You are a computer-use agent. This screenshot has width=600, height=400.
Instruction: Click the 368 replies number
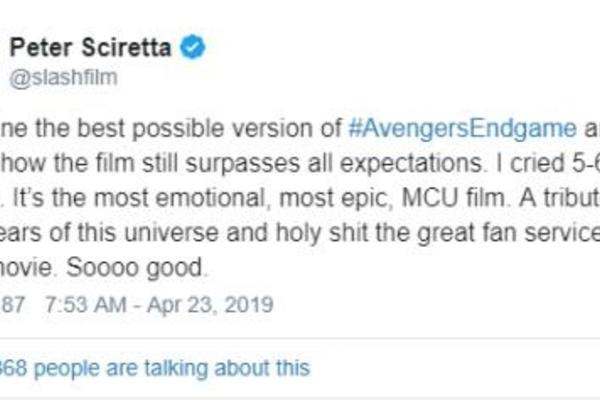coord(13,368)
